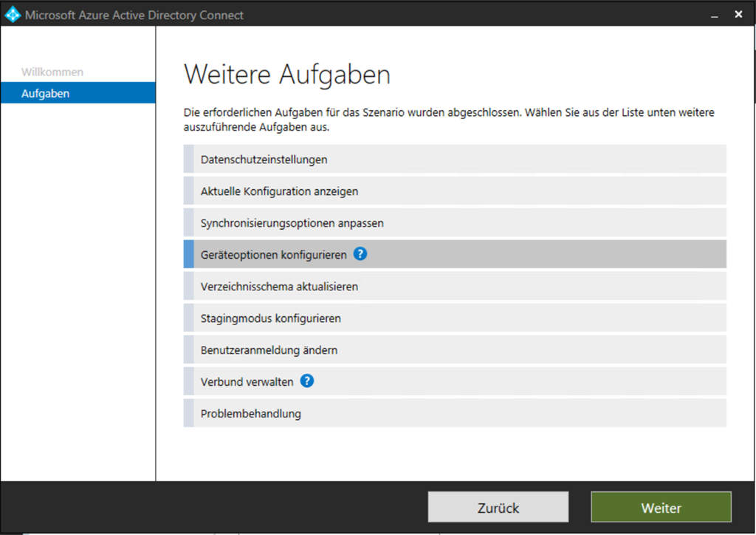Viewport: 756px width, 535px height.
Task: Close the Azure AD Connect wizard
Action: click(x=738, y=15)
